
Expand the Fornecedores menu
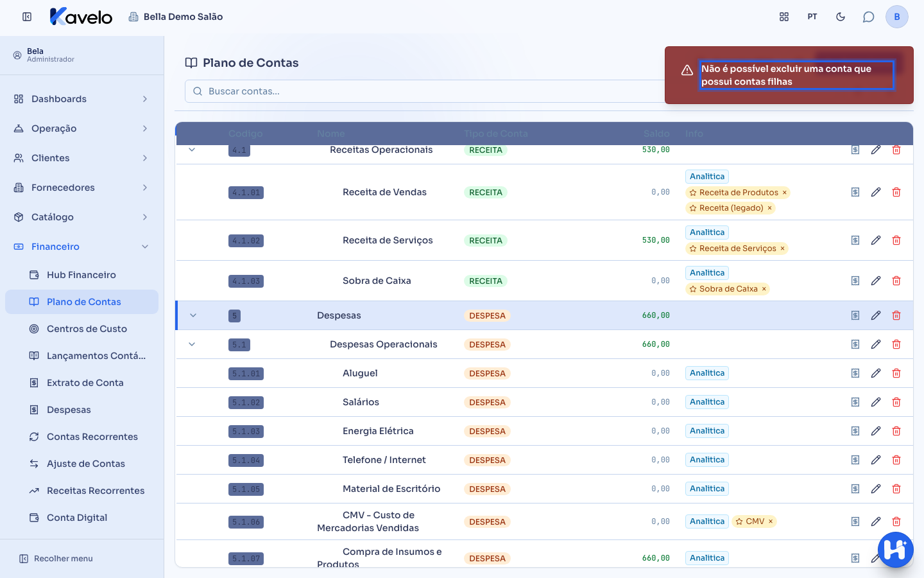pyautogui.click(x=81, y=188)
